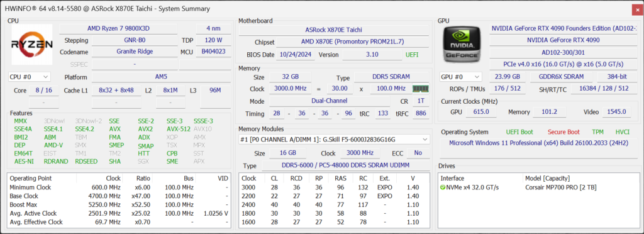Open the CPU #0 selector dropdown
The width and height of the screenshot is (644, 234).
[x=29, y=77]
